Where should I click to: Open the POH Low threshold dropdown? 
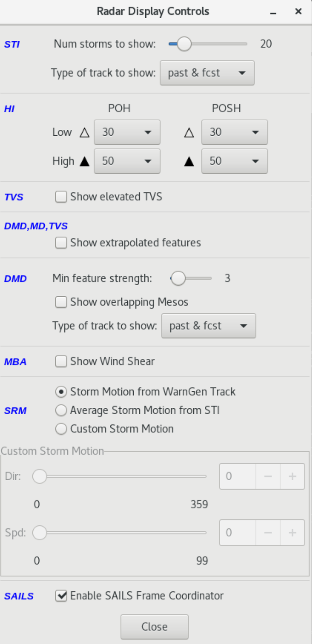[x=127, y=132]
